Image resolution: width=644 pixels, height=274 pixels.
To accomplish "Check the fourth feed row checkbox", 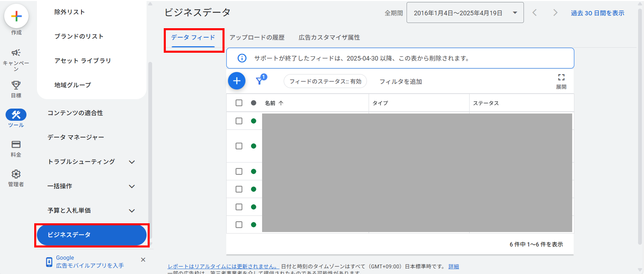I will 239,189.
